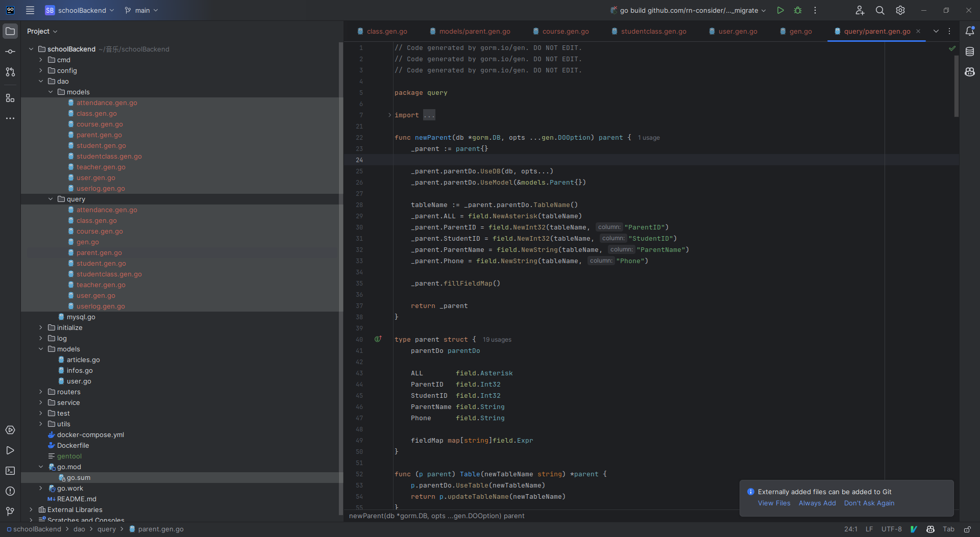980x537 pixels.
Task: Click the 19 usages hint
Action: click(x=497, y=340)
